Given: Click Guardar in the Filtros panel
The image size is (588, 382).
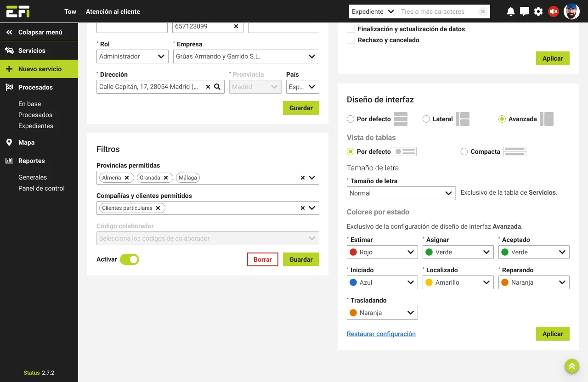Looking at the screenshot, I should point(301,259).
